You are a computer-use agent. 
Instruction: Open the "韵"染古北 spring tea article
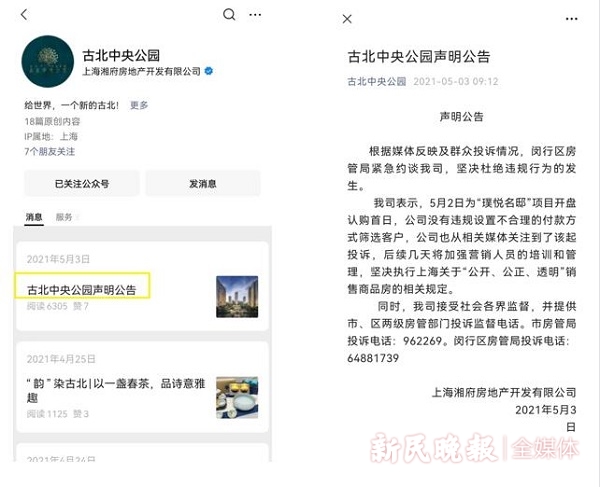(x=116, y=390)
